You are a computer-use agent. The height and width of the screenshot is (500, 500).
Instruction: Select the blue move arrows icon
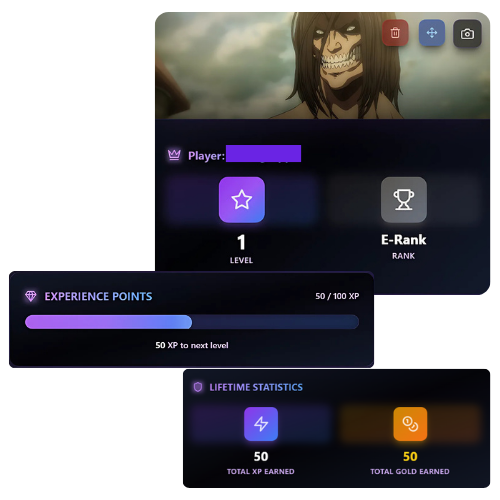432,33
